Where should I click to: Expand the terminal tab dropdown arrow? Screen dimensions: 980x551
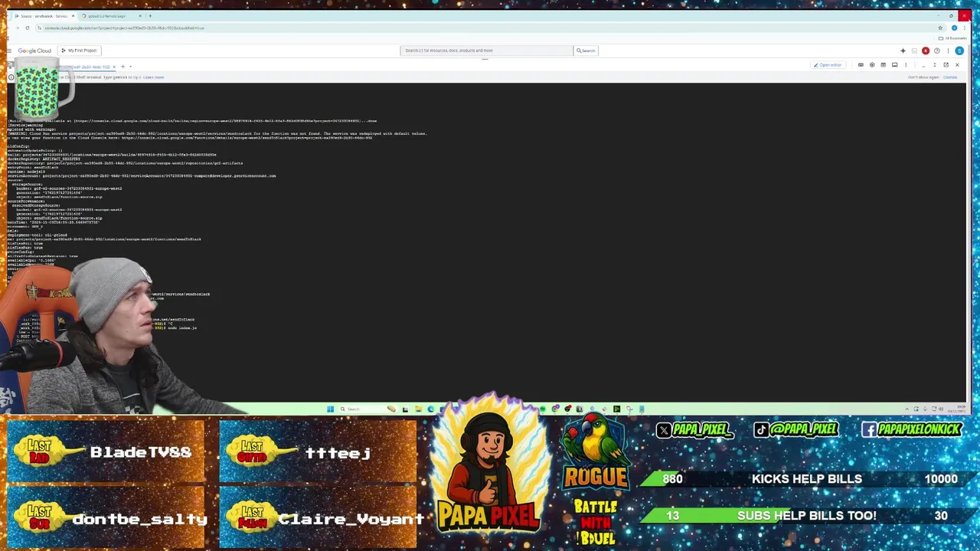(130, 67)
